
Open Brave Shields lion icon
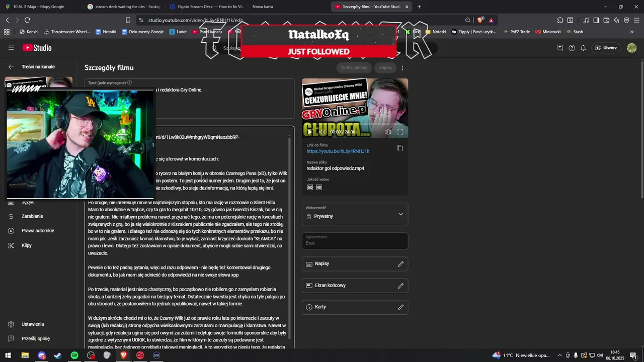coord(480,20)
